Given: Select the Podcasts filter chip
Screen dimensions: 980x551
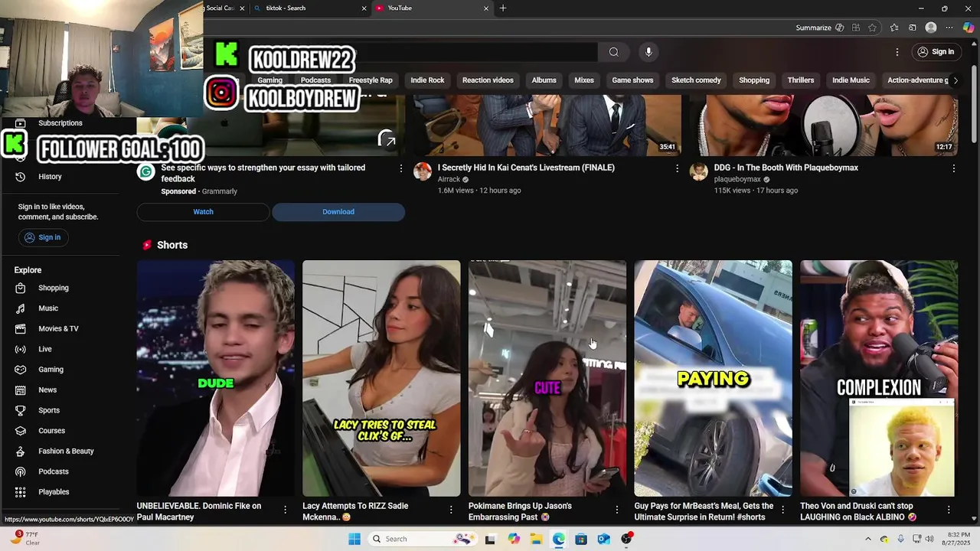Looking at the screenshot, I should (x=315, y=80).
